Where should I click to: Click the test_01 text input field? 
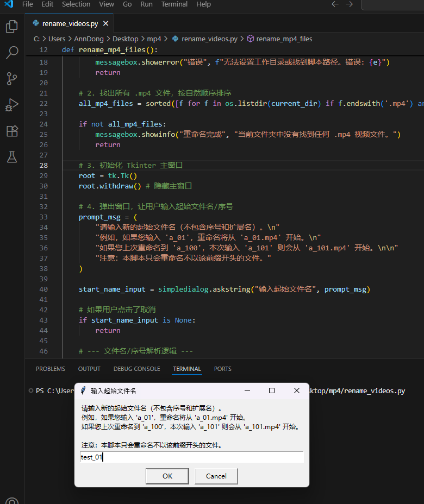(x=192, y=457)
